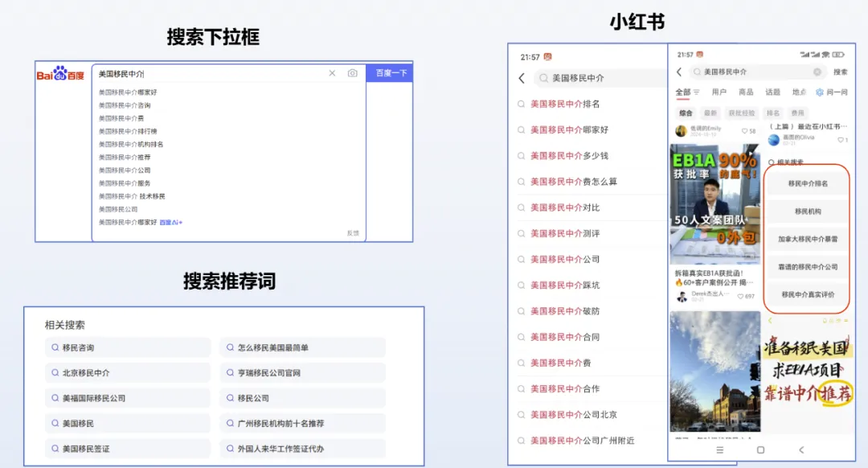Switch to the 话题 tab

[773, 92]
